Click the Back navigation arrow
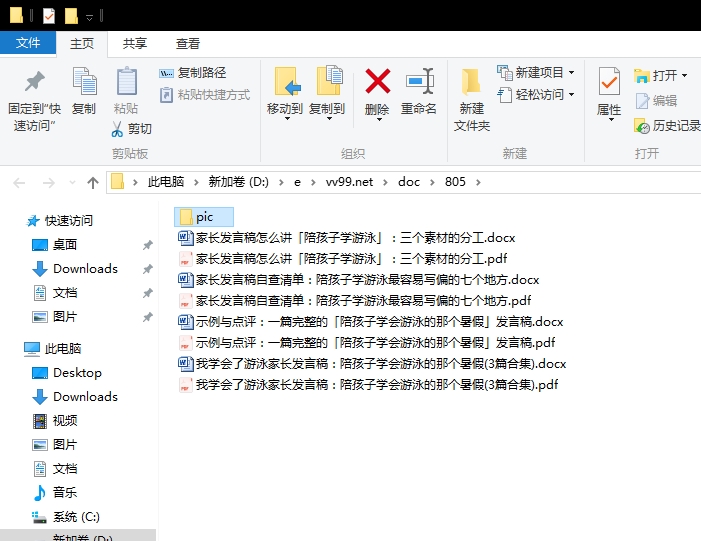 pos(19,182)
